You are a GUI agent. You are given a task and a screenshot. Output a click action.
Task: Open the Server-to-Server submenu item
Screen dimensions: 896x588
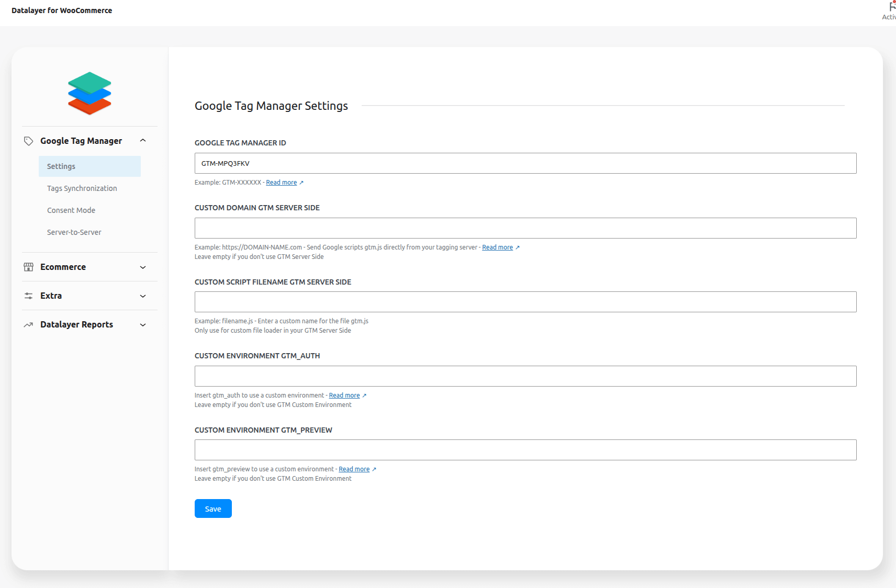tap(74, 232)
